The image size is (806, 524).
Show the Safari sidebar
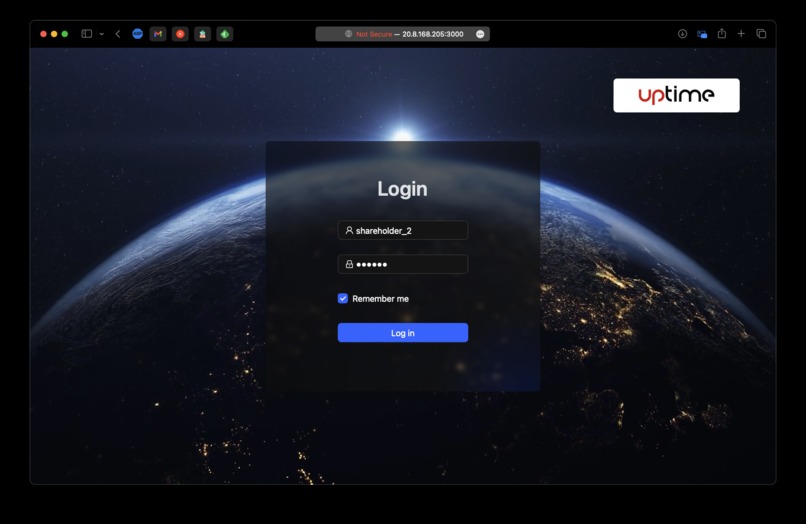point(86,34)
